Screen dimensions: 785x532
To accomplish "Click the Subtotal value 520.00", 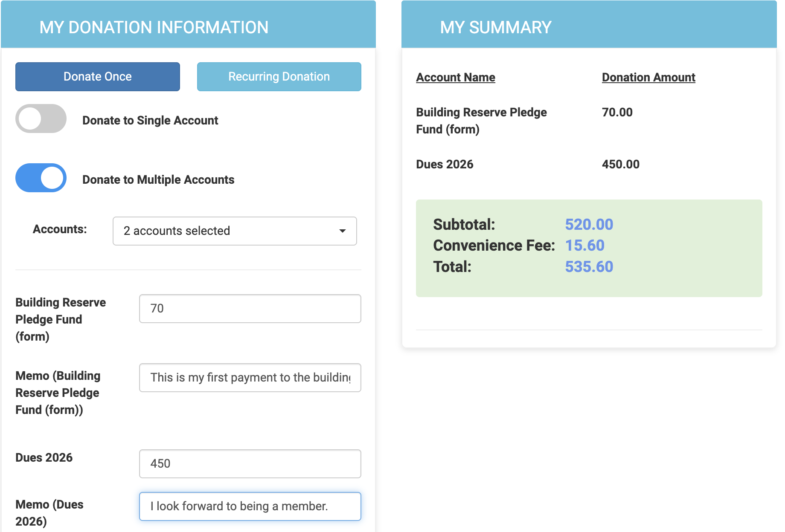I will pos(589,225).
